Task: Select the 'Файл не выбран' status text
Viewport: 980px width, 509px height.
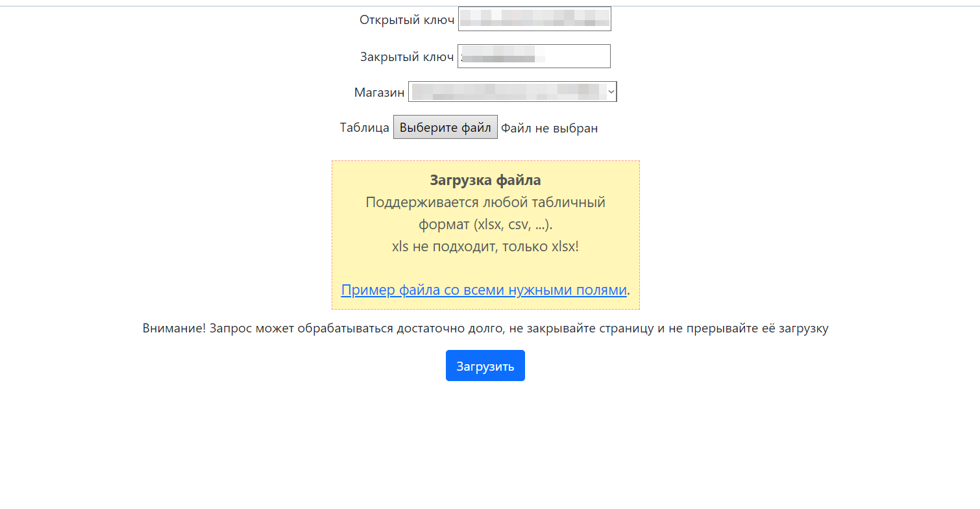Action: (550, 128)
